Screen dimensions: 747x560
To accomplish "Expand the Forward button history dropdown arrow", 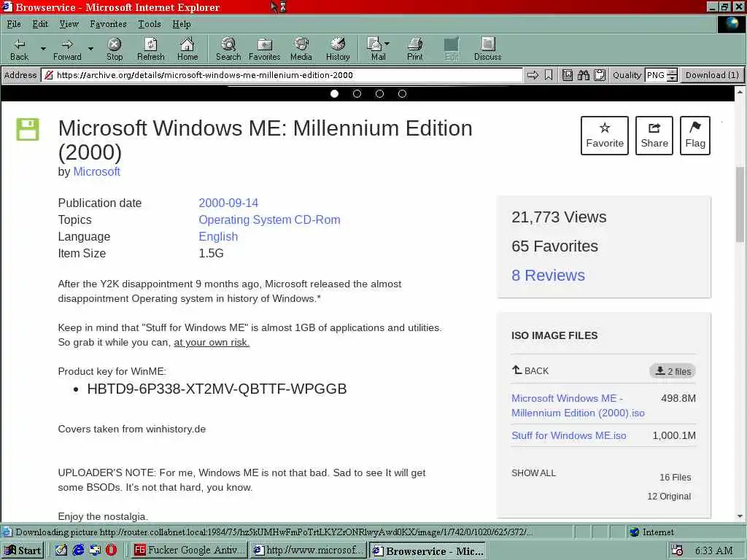I will coord(90,49).
